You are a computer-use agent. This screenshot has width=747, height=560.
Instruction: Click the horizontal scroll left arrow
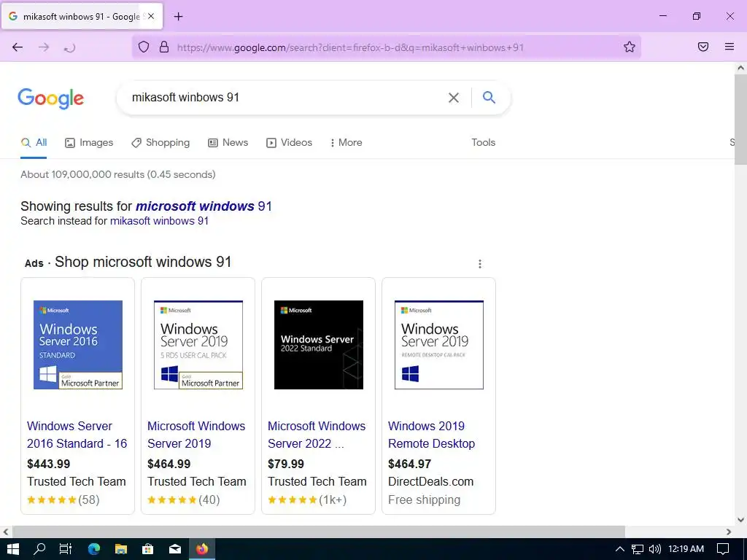tap(6, 532)
